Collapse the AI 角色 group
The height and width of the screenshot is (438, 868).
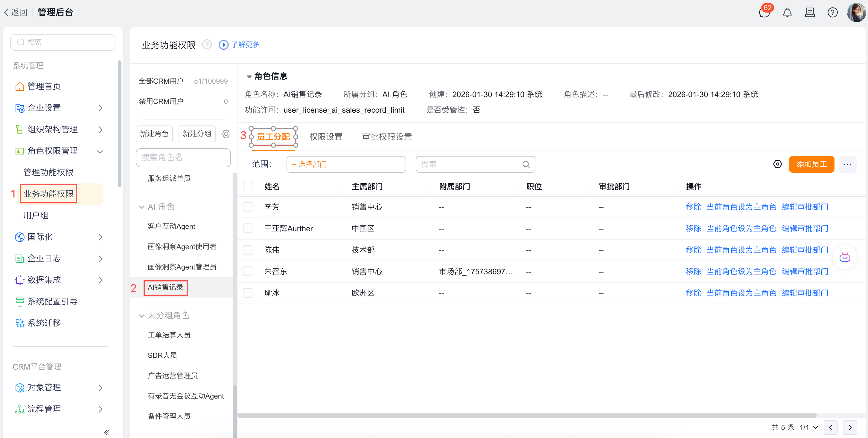pos(141,207)
